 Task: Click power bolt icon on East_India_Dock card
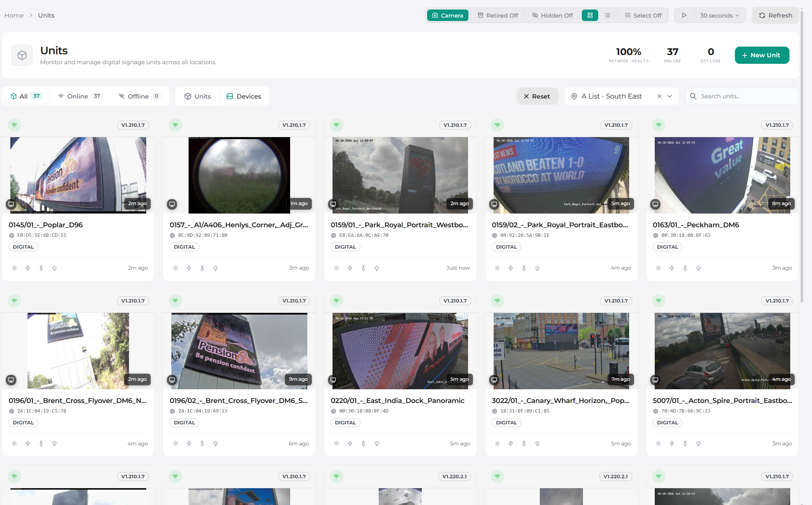coord(350,443)
